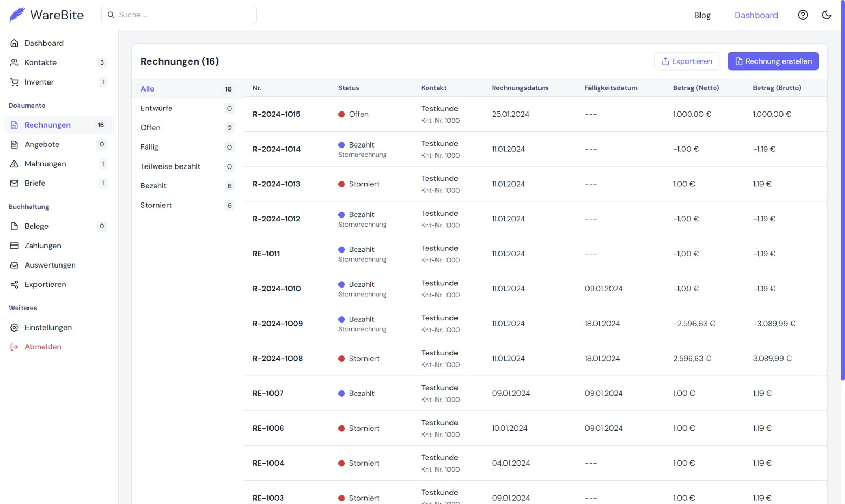The height and width of the screenshot is (504, 845).
Task: Select the Entwürfe filter tab
Action: 186,108
